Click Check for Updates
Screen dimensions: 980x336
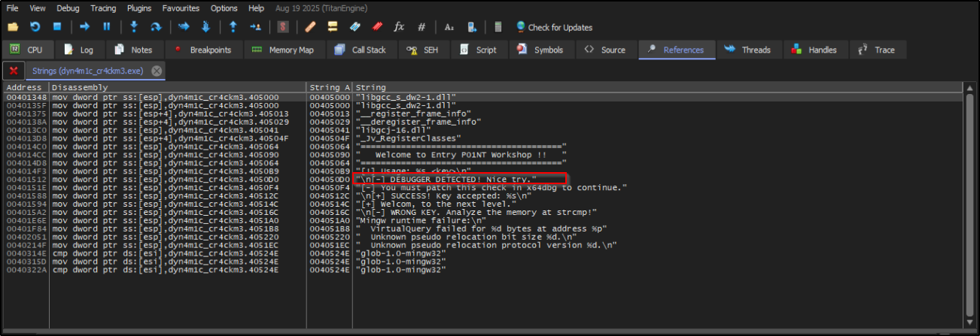click(x=553, y=27)
